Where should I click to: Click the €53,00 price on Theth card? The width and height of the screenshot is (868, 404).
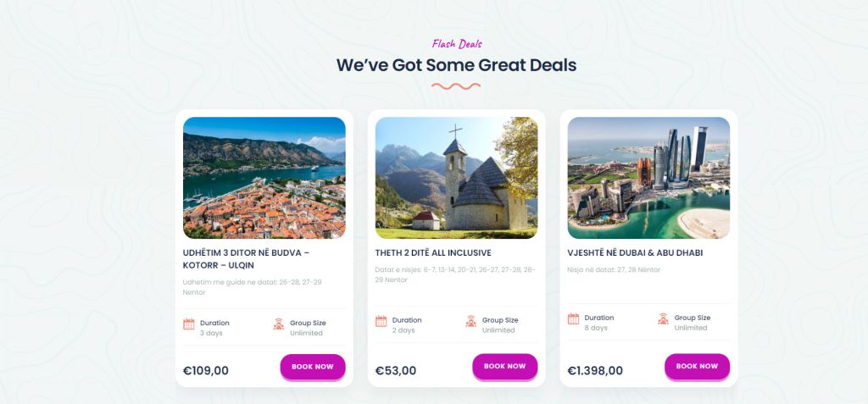pos(396,370)
